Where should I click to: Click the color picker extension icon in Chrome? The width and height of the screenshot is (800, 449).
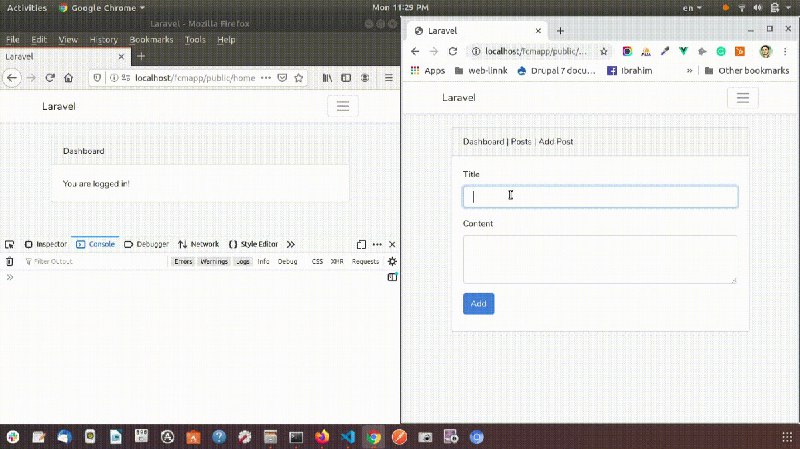(664, 51)
